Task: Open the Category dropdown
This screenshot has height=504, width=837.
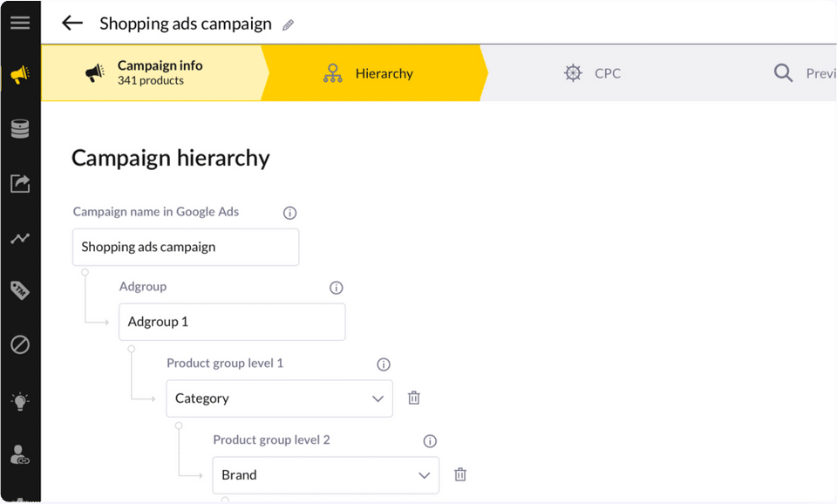Action: point(279,398)
